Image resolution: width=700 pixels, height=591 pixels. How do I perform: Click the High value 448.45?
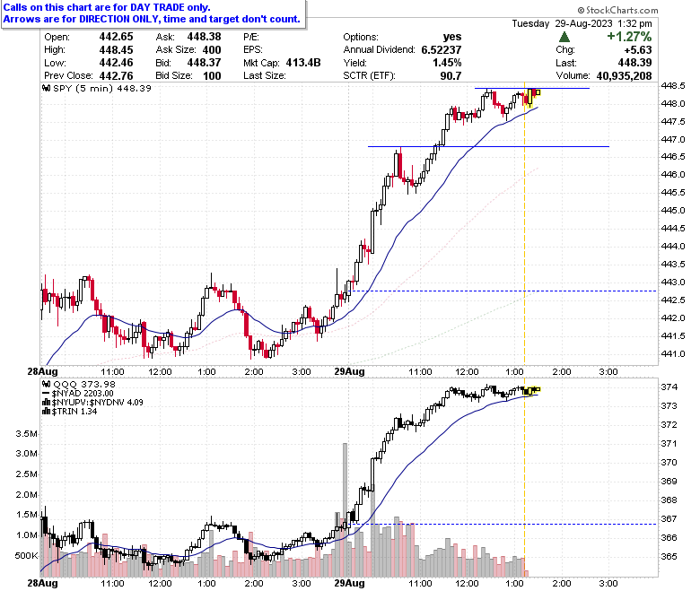(x=116, y=50)
